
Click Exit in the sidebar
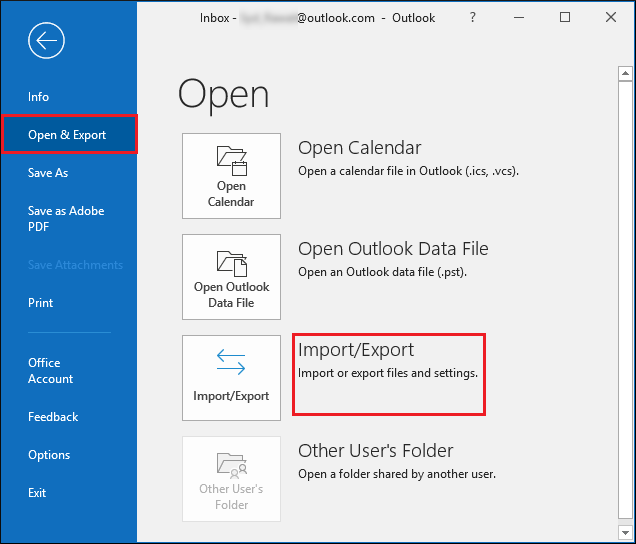pos(37,493)
